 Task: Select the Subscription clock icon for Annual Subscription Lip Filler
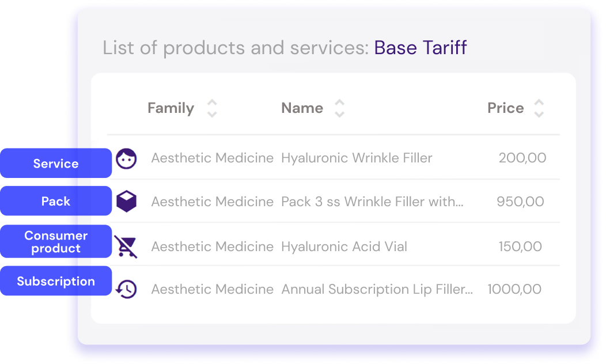127,289
